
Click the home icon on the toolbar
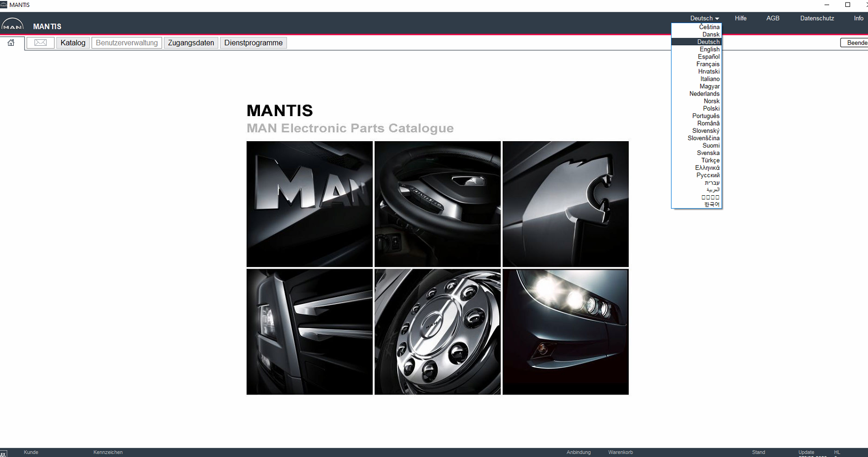tap(11, 43)
